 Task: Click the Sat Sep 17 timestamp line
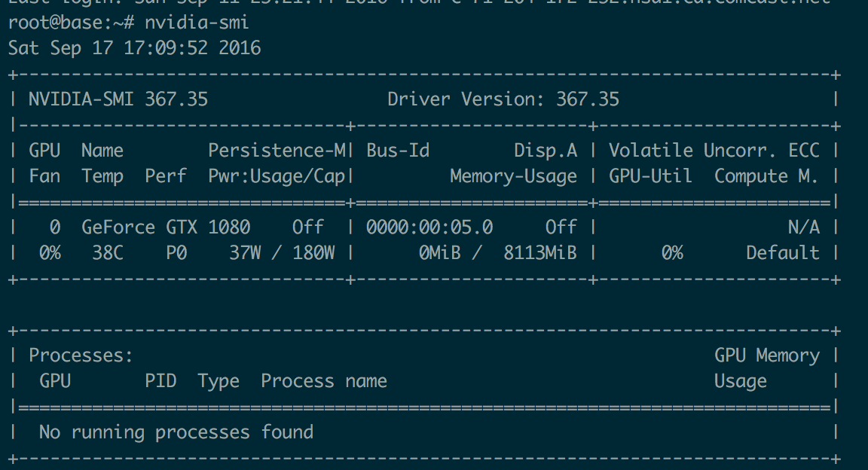(x=134, y=49)
